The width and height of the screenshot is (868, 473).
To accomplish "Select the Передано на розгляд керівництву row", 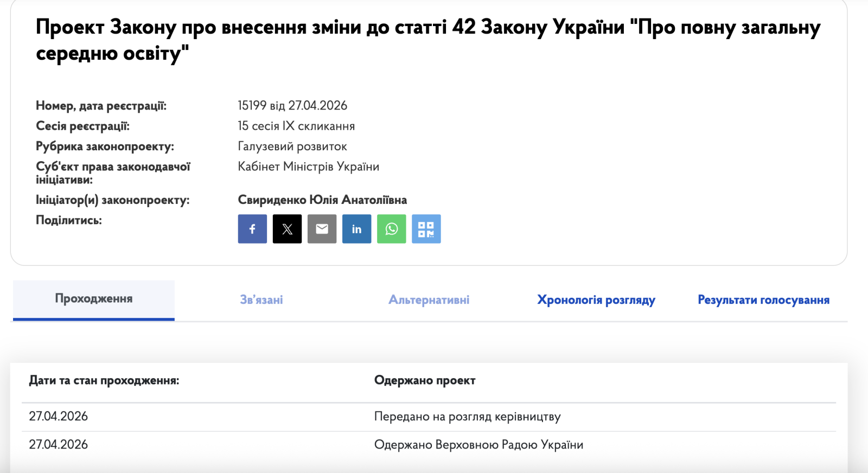I will pos(467,417).
